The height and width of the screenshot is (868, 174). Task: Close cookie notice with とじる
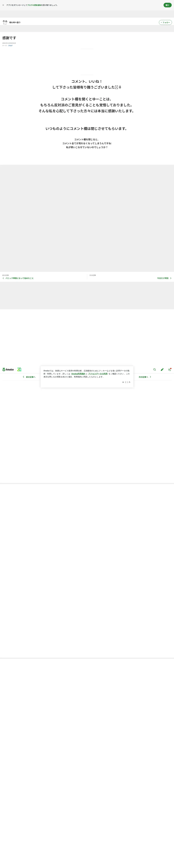point(126,382)
